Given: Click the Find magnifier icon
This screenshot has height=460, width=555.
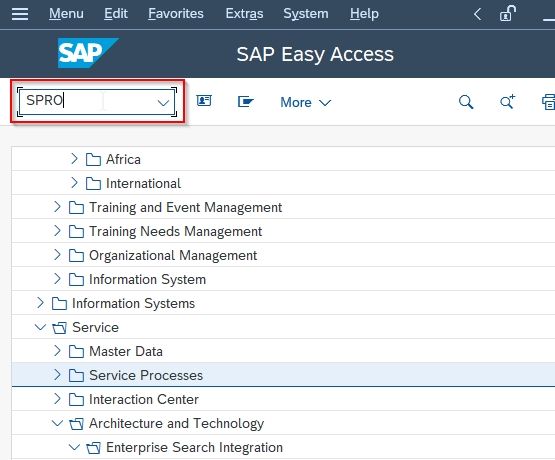Looking at the screenshot, I should [466, 102].
